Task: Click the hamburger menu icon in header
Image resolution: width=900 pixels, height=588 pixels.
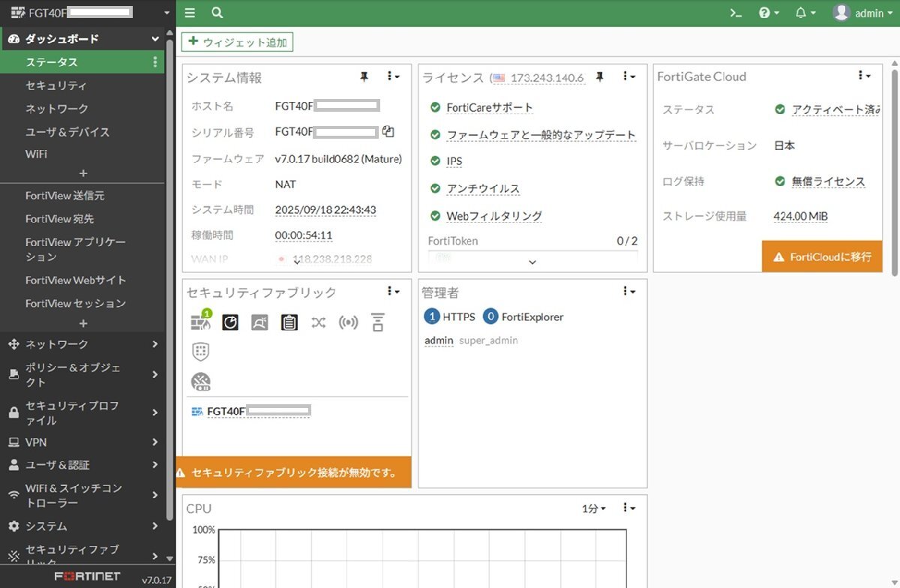Action: (190, 13)
